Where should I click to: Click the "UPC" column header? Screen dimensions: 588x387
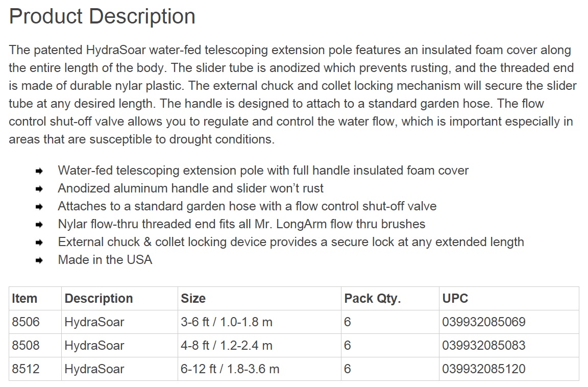(455, 299)
